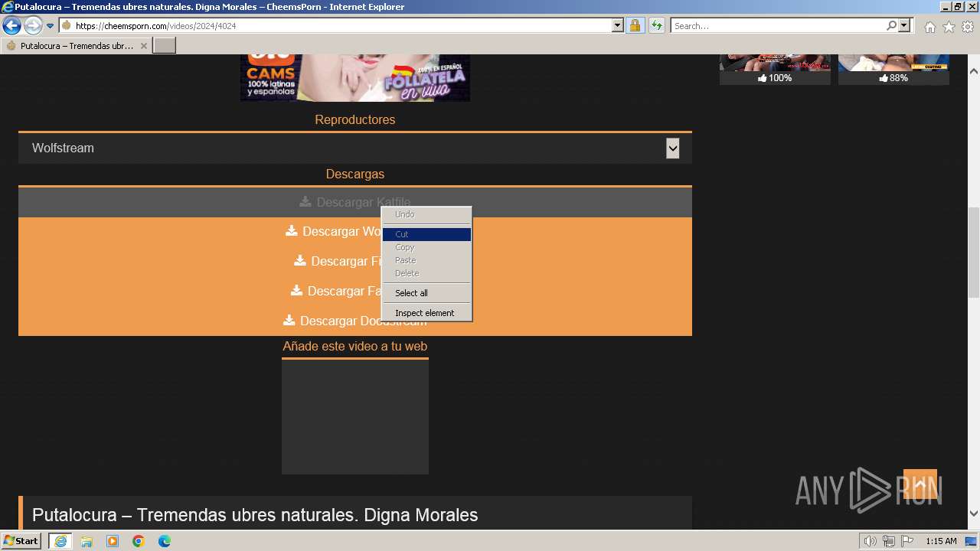Expand the address bar autocomplete dropdown
This screenshot has width=980, height=551.
coord(618,25)
